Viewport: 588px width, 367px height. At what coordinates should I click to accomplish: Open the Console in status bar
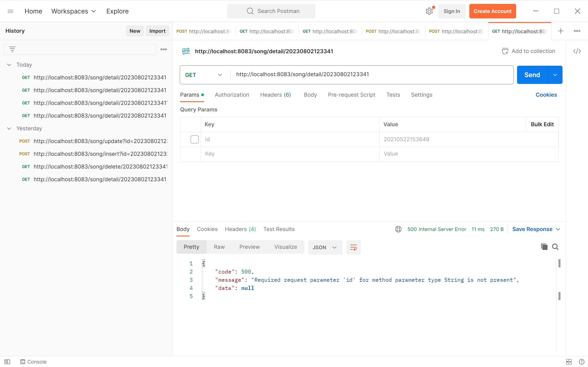coord(33,362)
